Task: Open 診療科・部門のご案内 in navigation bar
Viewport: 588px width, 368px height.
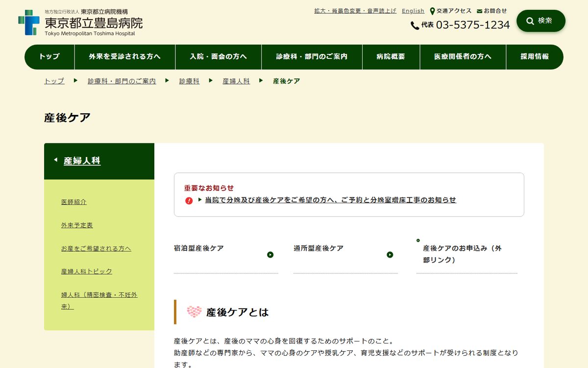Action: 312,57
